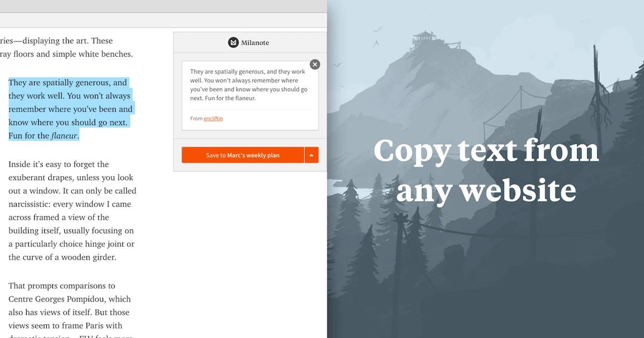Click the highlighted paragraph starting "They are spatially generous"
644x338 pixels.
(x=70, y=109)
